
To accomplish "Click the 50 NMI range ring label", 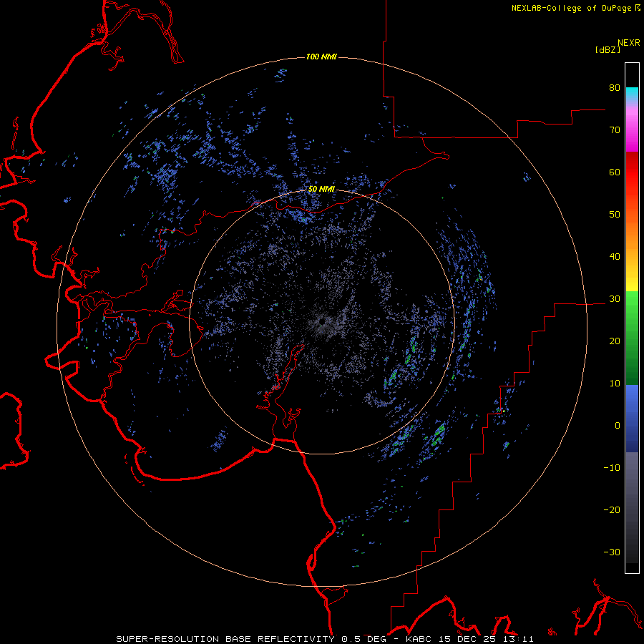I will (x=321, y=190).
